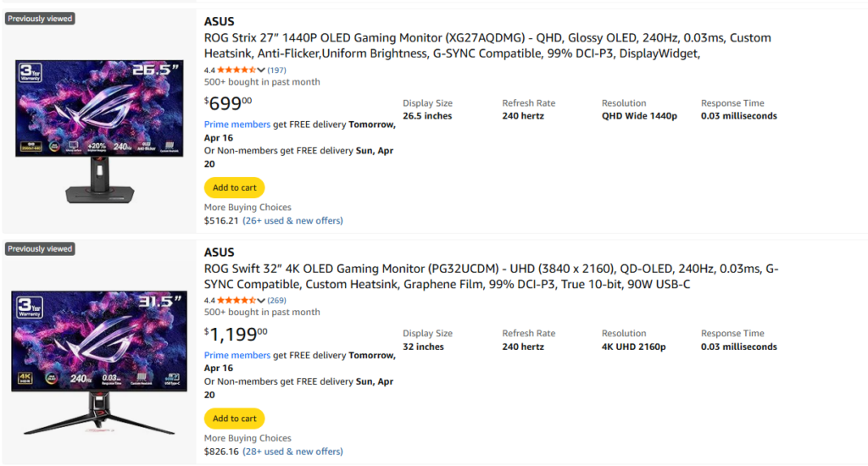Click Previously viewed badge on ROG Strix
This screenshot has height=466, width=868.
click(40, 19)
